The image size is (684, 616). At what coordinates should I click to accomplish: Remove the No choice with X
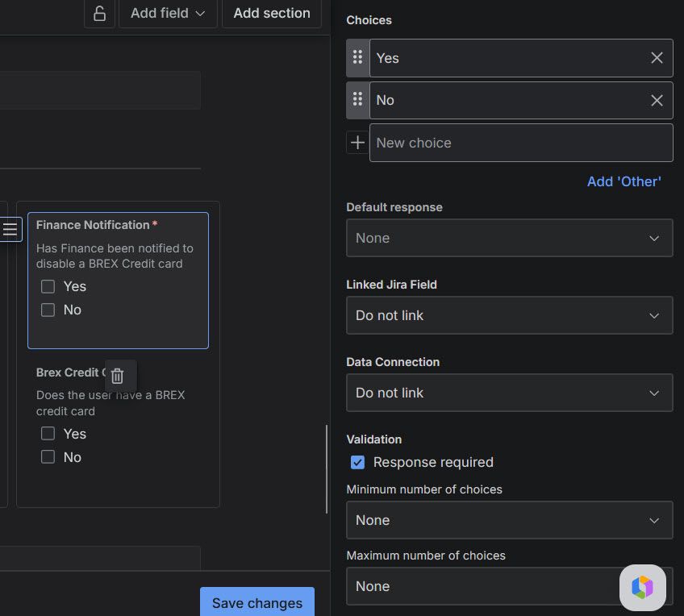point(657,100)
